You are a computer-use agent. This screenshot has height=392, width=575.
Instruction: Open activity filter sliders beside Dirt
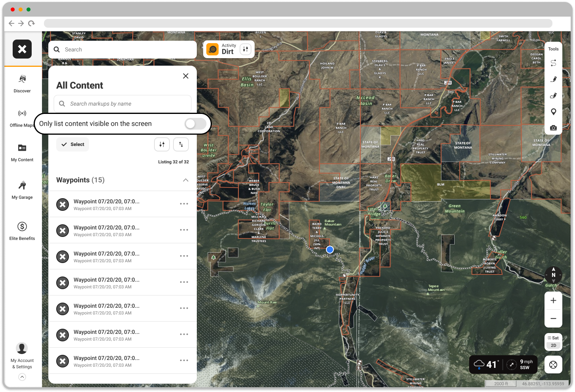(x=246, y=49)
